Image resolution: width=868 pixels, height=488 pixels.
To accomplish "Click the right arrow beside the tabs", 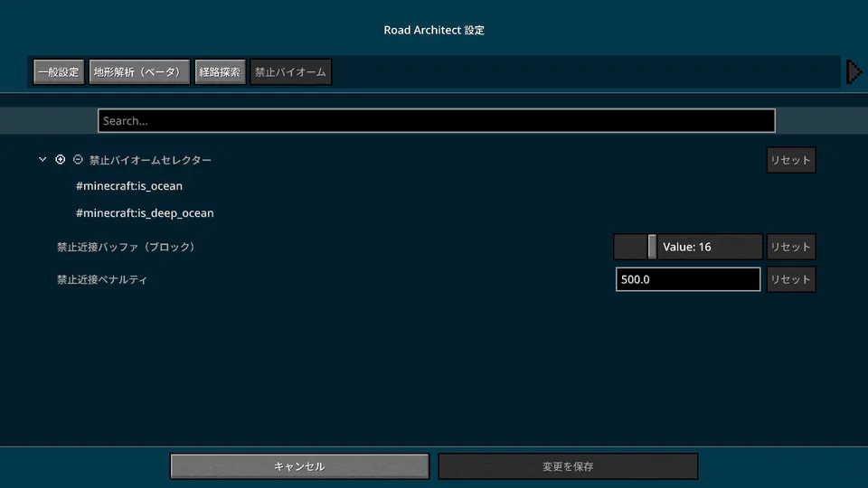I will pos(853,71).
